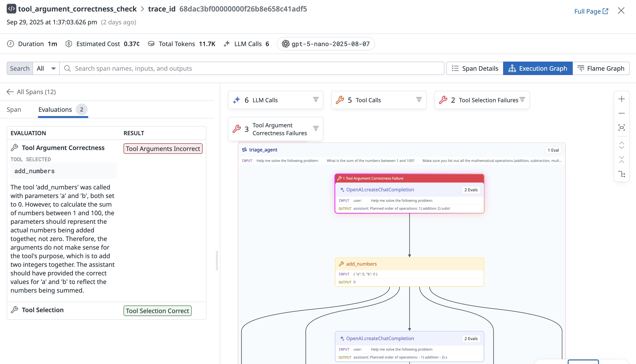Click the collapse all nodes icon

click(x=621, y=160)
